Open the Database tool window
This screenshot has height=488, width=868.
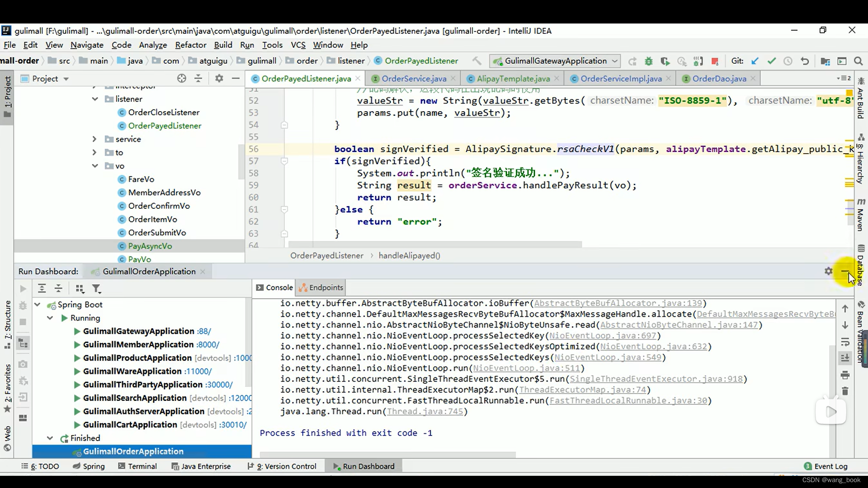[861, 265]
